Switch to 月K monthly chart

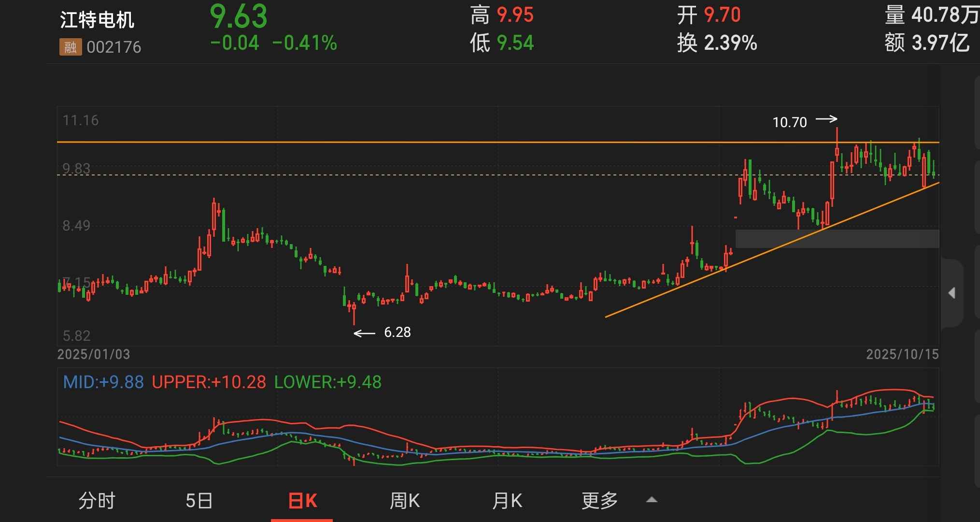coord(507,501)
